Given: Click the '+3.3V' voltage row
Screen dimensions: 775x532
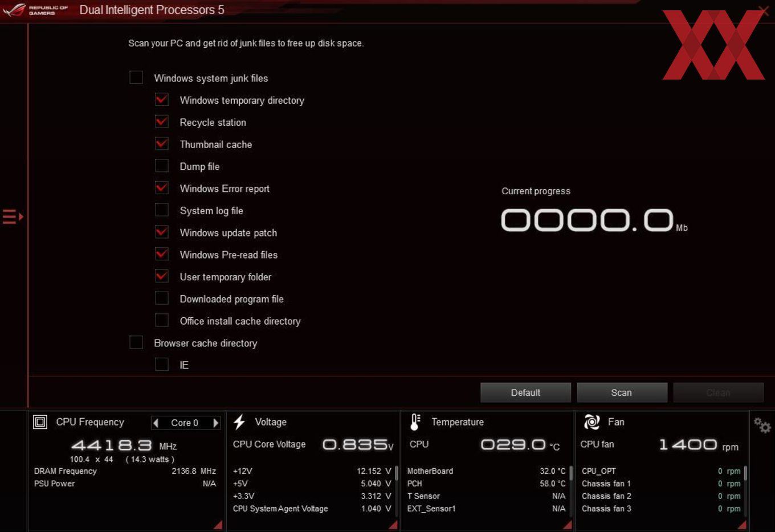Looking at the screenshot, I should [312, 496].
